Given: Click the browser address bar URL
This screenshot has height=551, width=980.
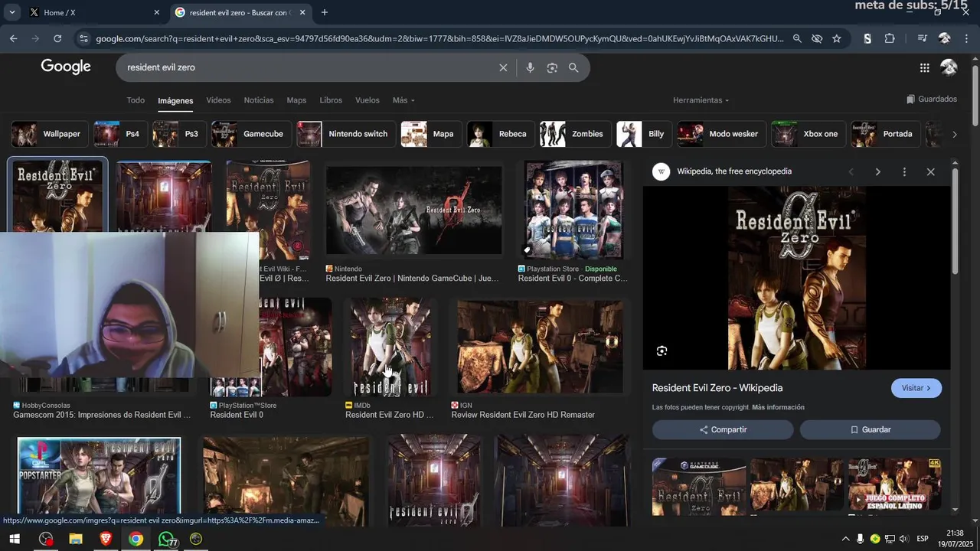Looking at the screenshot, I should pos(439,38).
